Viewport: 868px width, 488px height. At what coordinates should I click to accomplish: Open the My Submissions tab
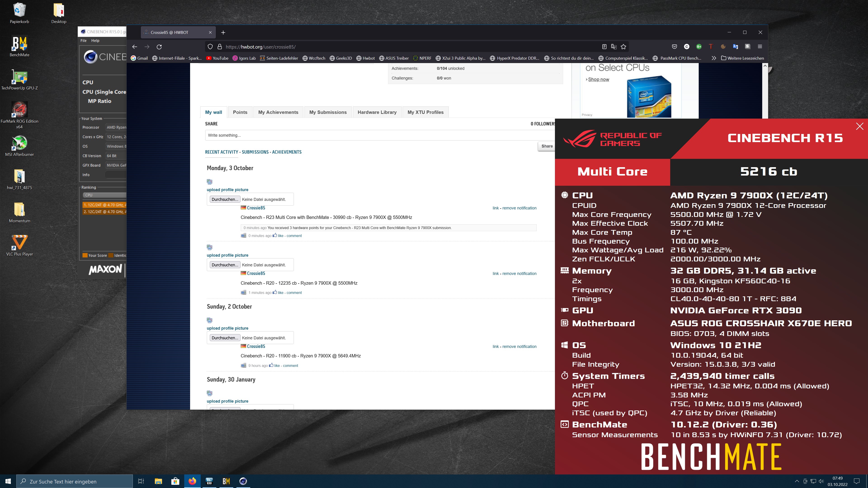pos(328,112)
